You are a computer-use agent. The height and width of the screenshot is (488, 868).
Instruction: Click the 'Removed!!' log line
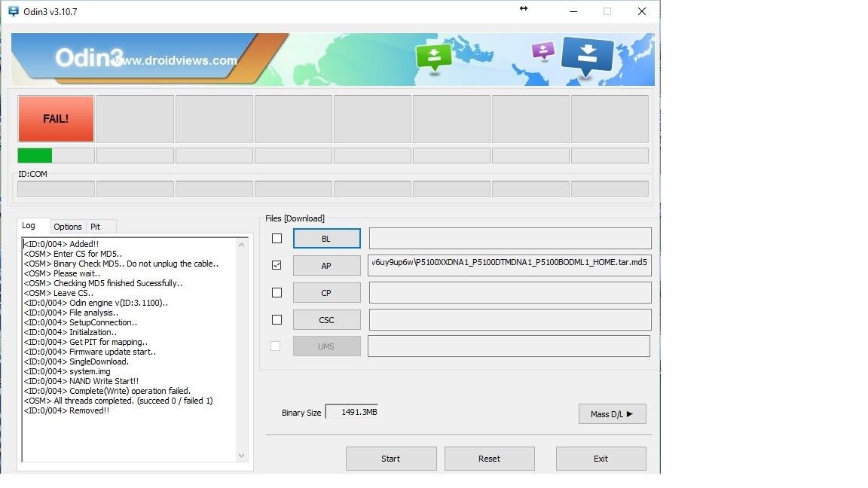66,410
